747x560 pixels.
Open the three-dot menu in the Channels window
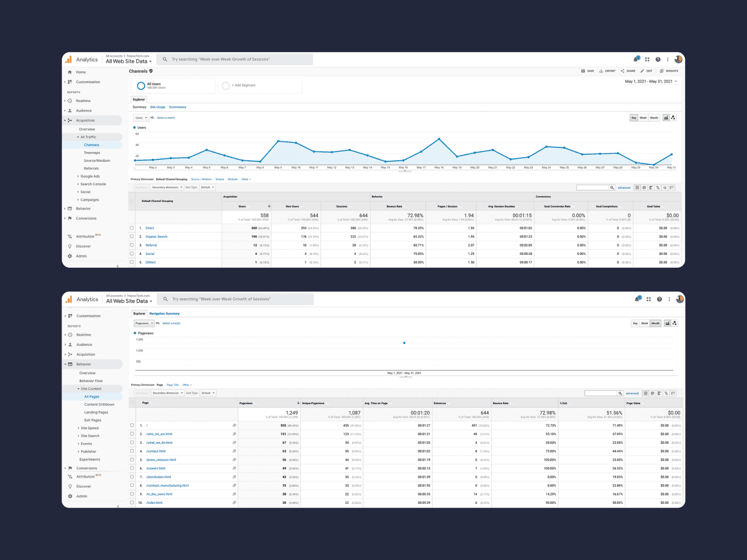tap(668, 59)
